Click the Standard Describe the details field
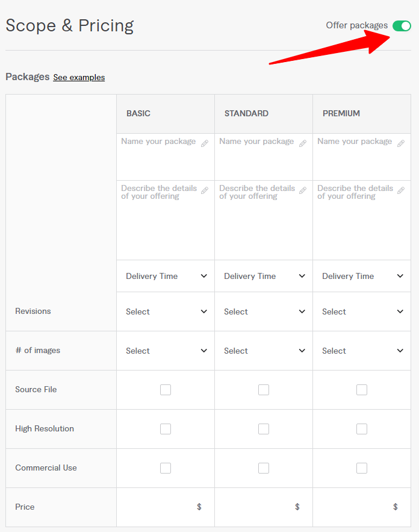Viewport: 419px width, 532px height. tap(264, 220)
